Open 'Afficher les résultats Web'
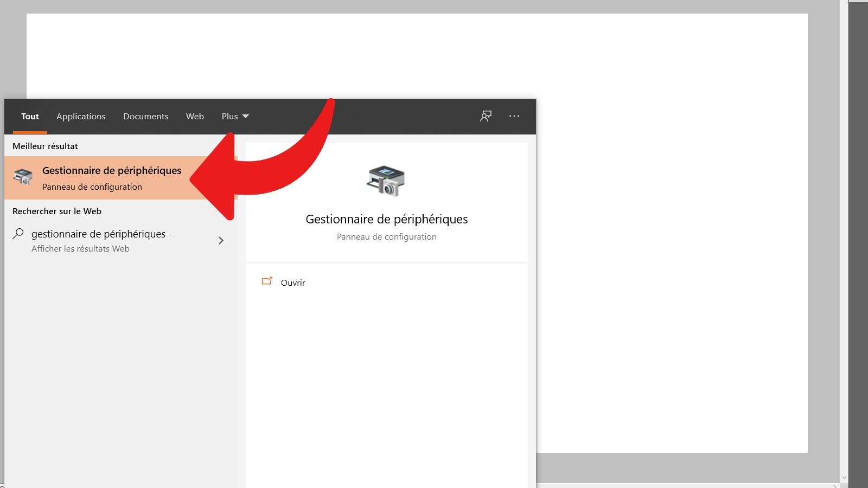868x488 pixels. [x=80, y=248]
